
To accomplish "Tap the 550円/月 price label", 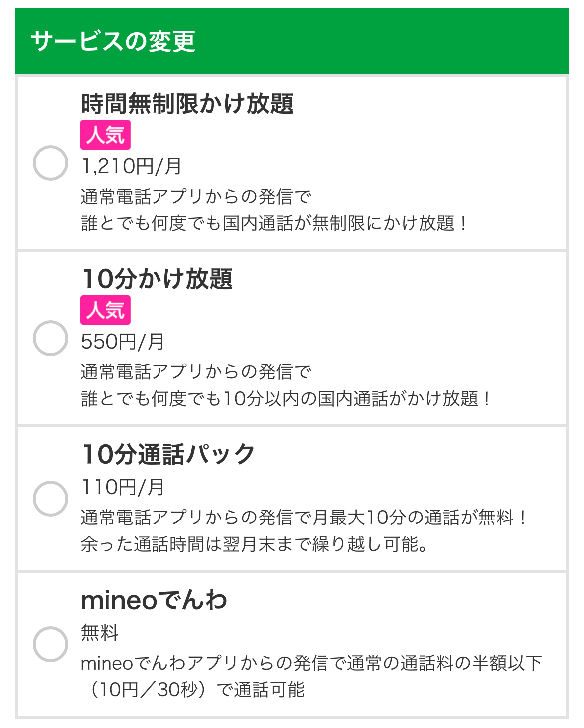I will (x=122, y=342).
